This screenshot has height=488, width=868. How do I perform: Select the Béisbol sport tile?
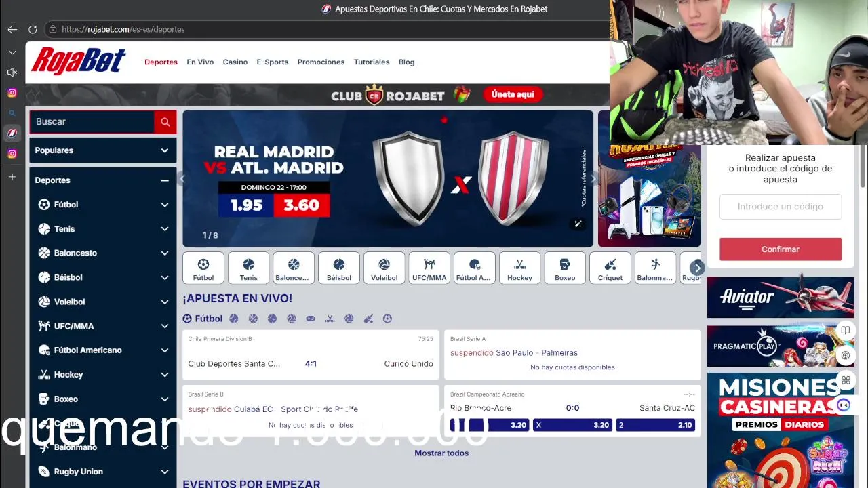pos(338,268)
